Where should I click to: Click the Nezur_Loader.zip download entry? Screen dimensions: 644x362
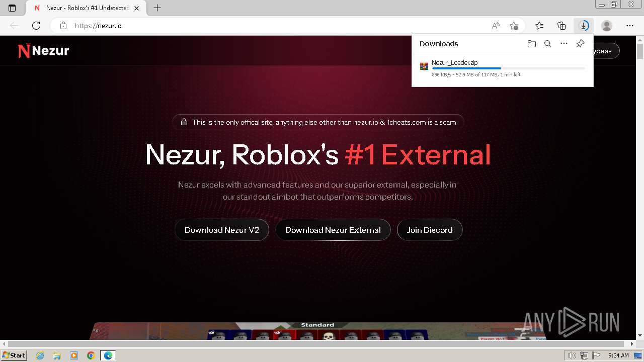coord(502,68)
